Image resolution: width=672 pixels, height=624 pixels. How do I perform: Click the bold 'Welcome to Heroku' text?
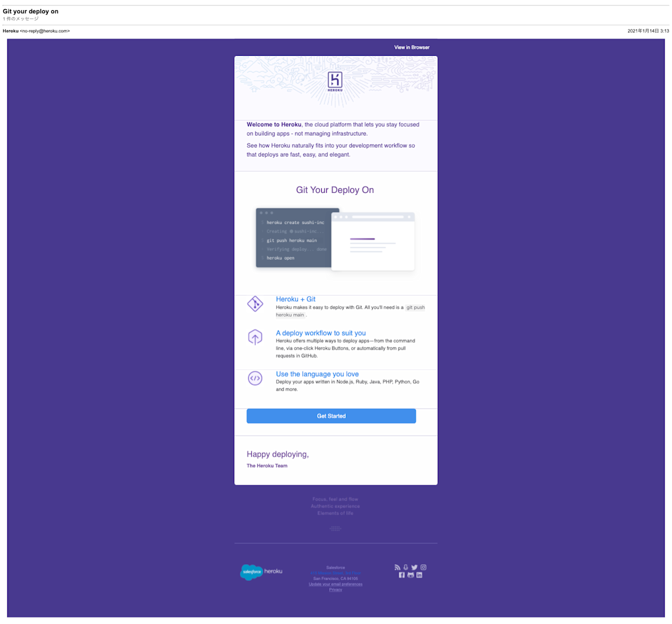coord(274,125)
